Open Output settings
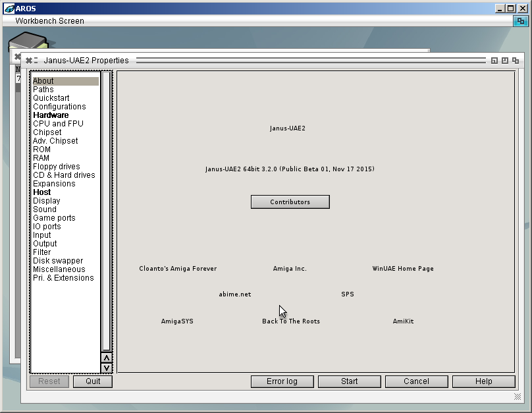 65,244
